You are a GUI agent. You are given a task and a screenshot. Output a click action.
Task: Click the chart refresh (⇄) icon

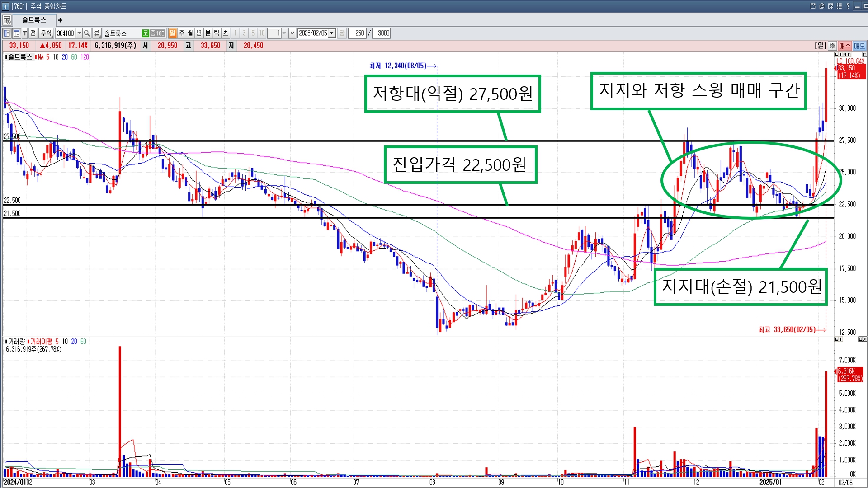click(x=98, y=33)
